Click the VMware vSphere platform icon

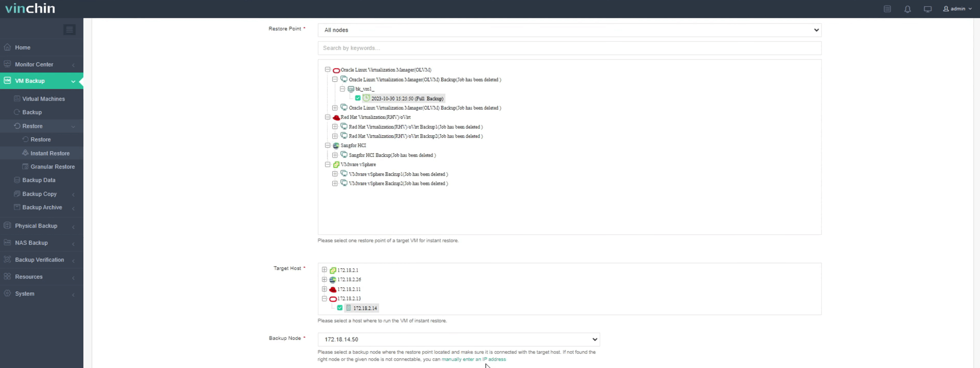[336, 164]
